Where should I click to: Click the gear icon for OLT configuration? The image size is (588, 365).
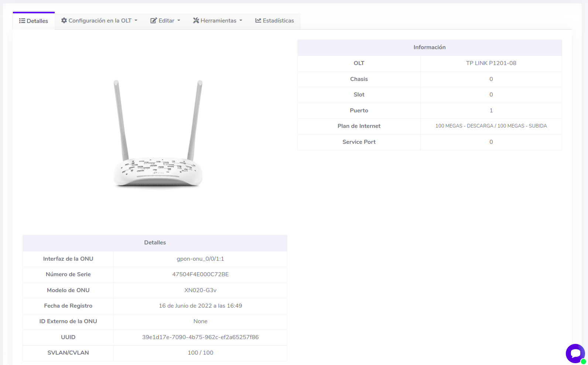[64, 21]
